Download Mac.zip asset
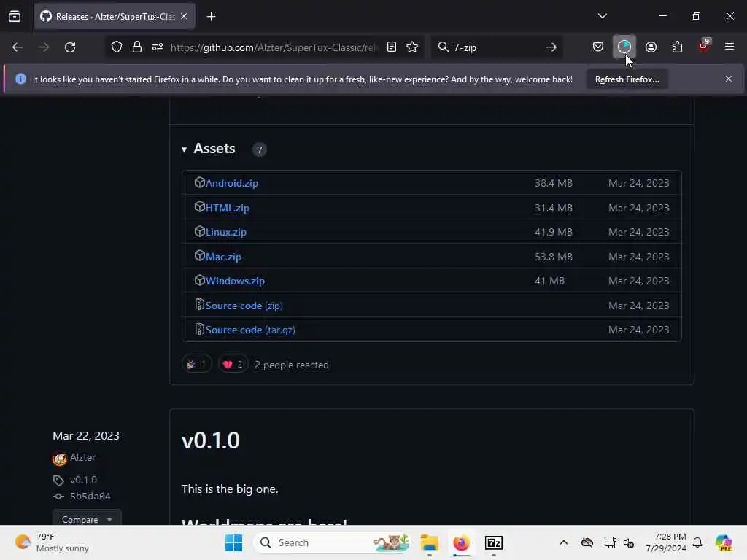The image size is (747, 560). [x=223, y=257]
